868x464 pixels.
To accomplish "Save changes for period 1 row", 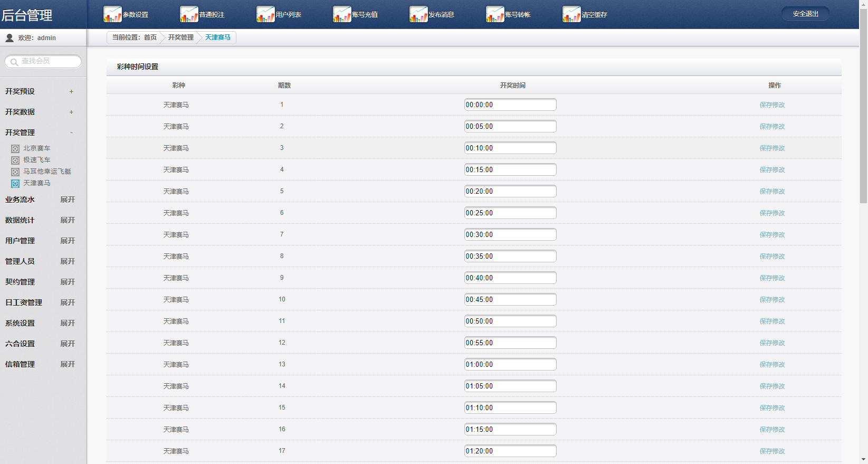I will tap(772, 105).
